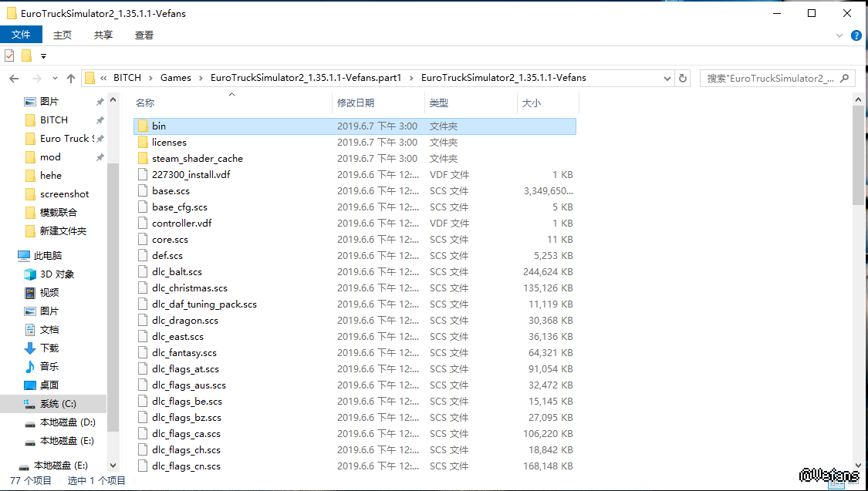This screenshot has width=868, height=491.
Task: Expand the ribbon with the chevron near Help
Action: 840,35
